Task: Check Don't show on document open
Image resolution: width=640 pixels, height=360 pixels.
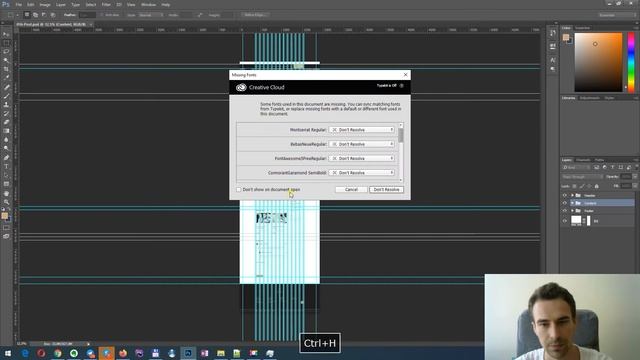Action: click(x=239, y=189)
